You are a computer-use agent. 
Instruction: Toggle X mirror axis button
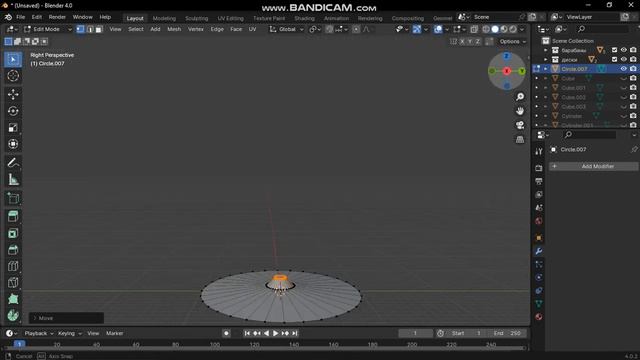(x=462, y=42)
